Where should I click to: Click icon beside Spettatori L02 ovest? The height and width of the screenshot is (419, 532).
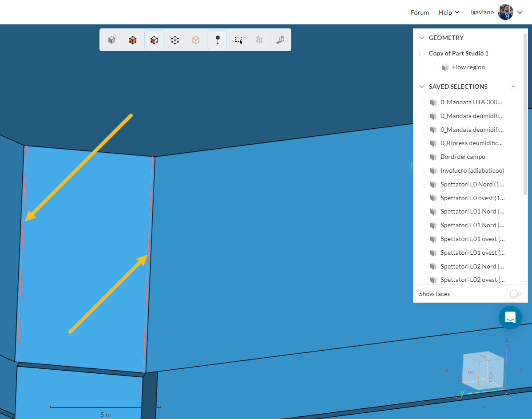[433, 280]
